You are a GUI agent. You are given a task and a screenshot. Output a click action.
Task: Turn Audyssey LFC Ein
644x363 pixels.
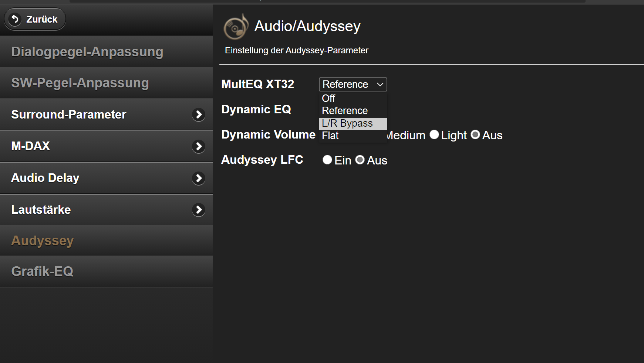pyautogui.click(x=327, y=160)
